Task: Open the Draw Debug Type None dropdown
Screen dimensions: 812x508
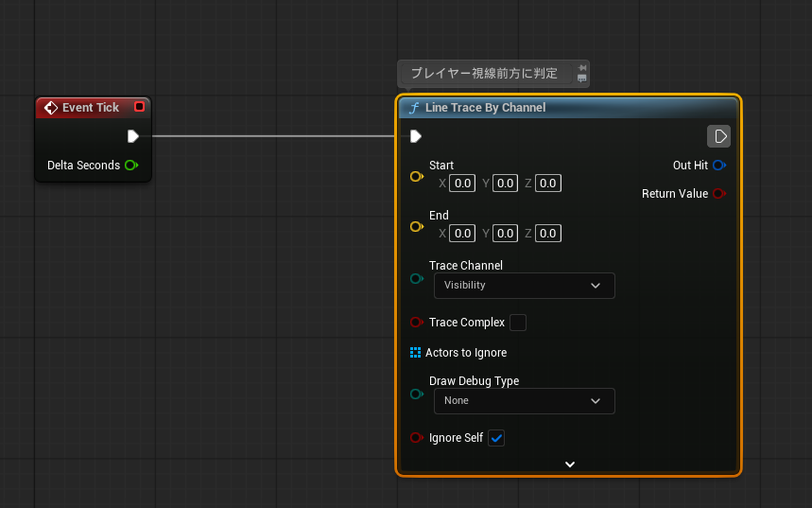Action: coord(525,401)
